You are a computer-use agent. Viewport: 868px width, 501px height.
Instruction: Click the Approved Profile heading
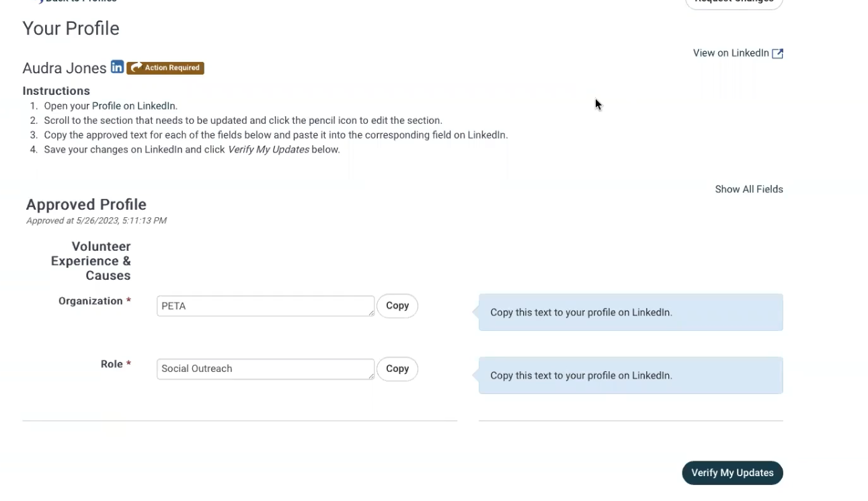(x=86, y=204)
